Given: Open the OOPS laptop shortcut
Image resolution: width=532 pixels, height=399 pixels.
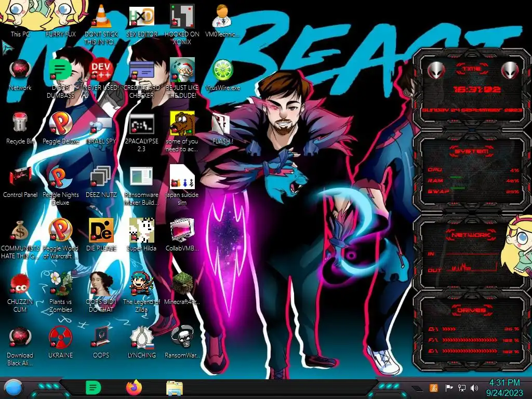Looking at the screenshot, I should (101, 342).
